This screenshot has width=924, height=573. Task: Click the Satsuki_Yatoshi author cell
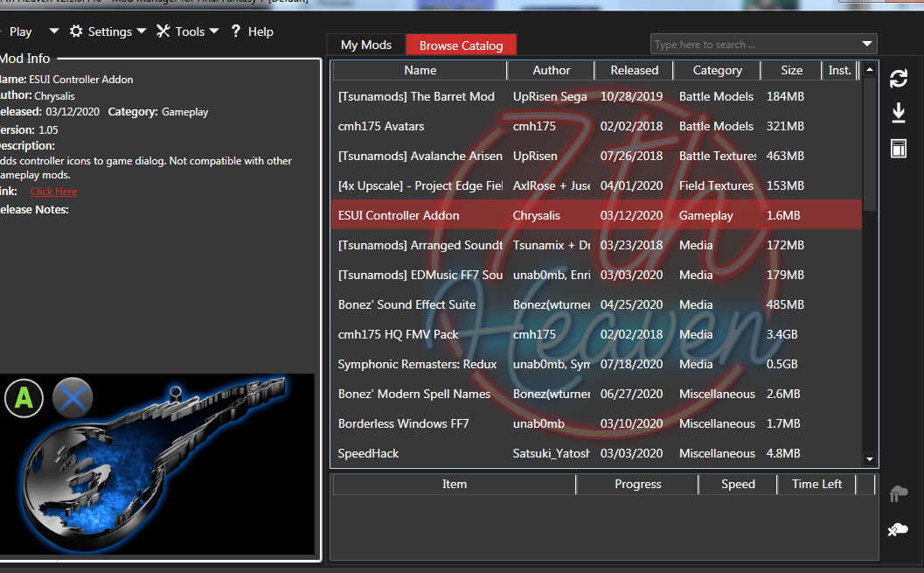pyautogui.click(x=551, y=453)
